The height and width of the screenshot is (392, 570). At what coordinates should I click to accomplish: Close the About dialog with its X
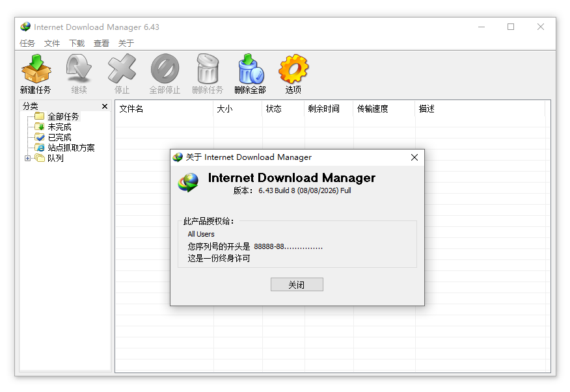(x=414, y=157)
